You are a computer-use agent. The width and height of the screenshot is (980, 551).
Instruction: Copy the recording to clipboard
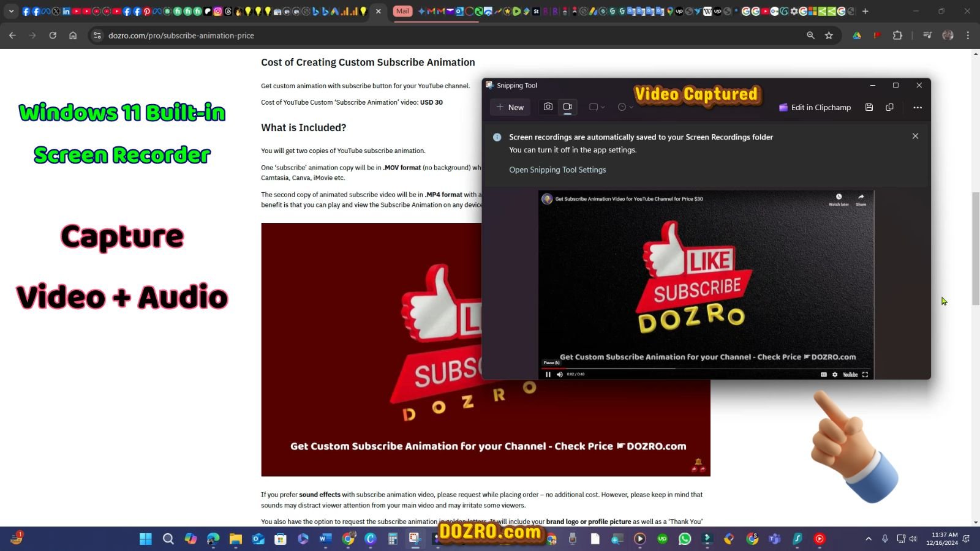click(x=889, y=107)
